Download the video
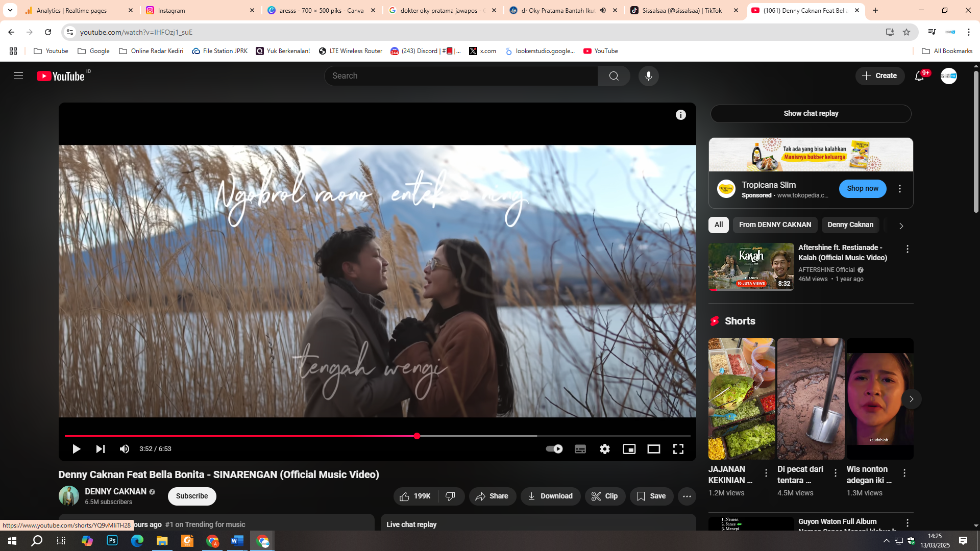Image resolution: width=980 pixels, height=551 pixels. (550, 496)
